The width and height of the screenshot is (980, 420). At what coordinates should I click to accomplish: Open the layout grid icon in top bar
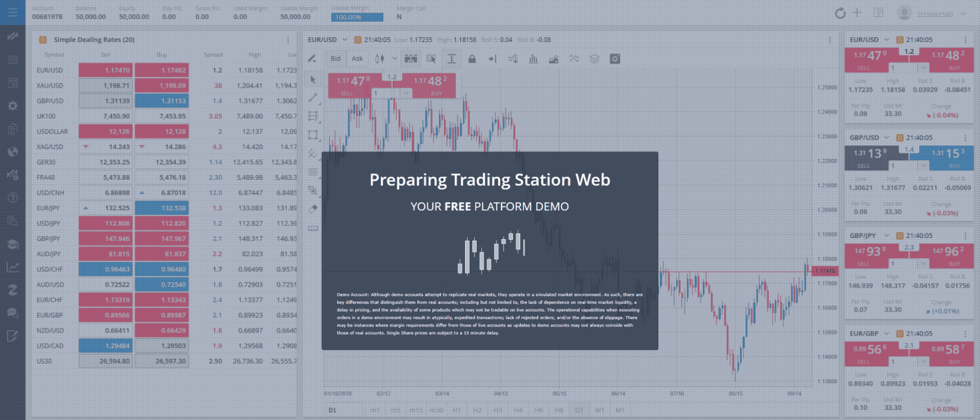click(878, 13)
